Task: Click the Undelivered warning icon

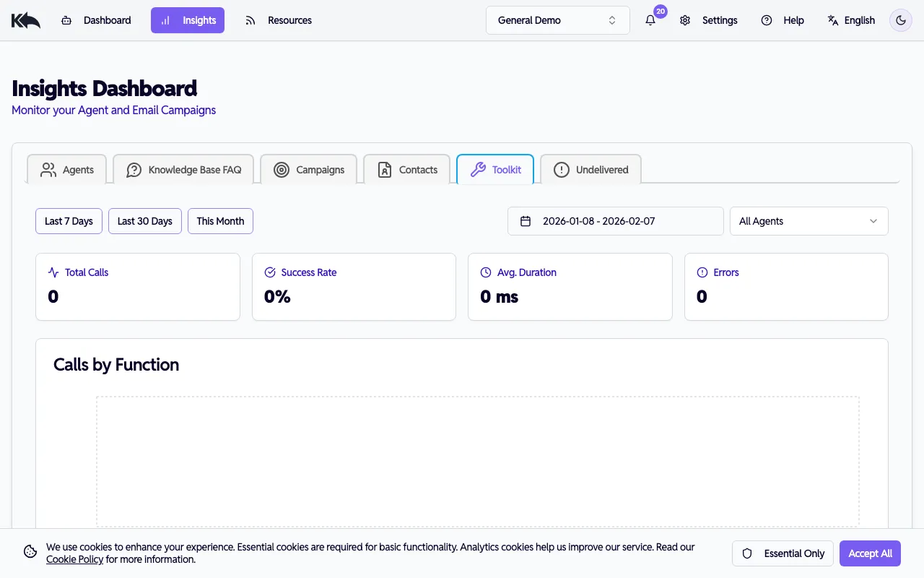Action: pyautogui.click(x=561, y=169)
